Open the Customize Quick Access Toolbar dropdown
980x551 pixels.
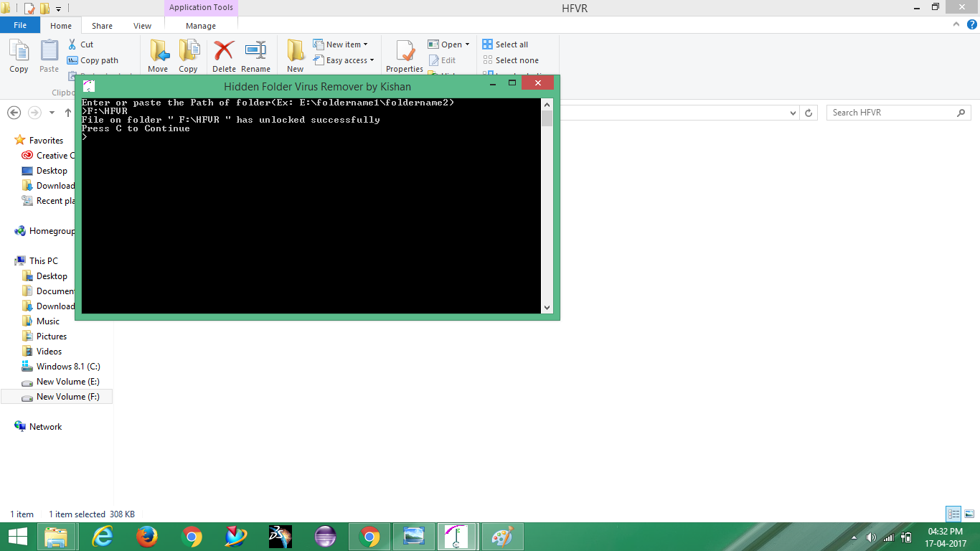(58, 9)
